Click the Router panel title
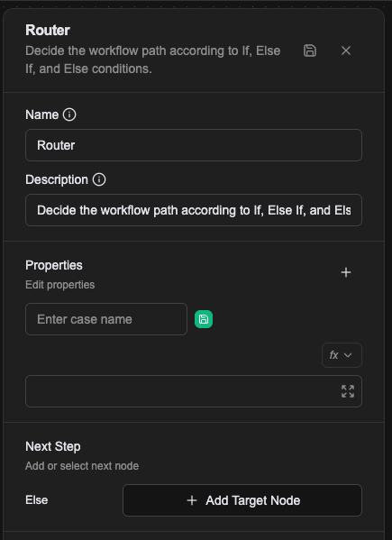Viewport: 392px width, 540px height. [48, 31]
